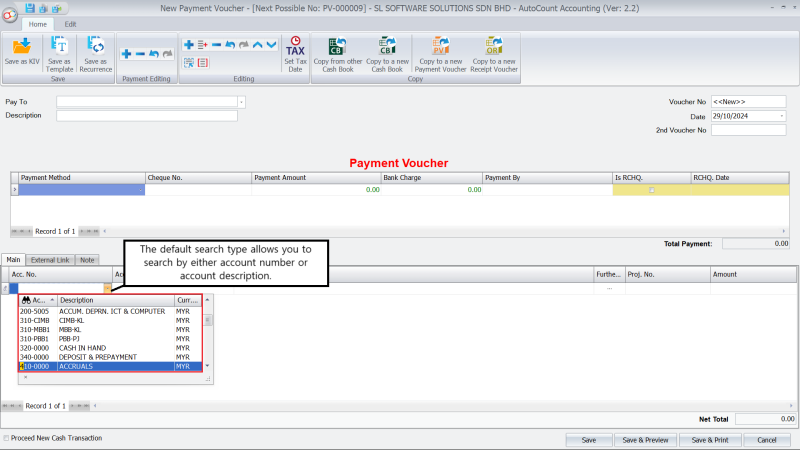Click Copy to a new Receipt Voucher
800x450 pixels.
tap(493, 54)
